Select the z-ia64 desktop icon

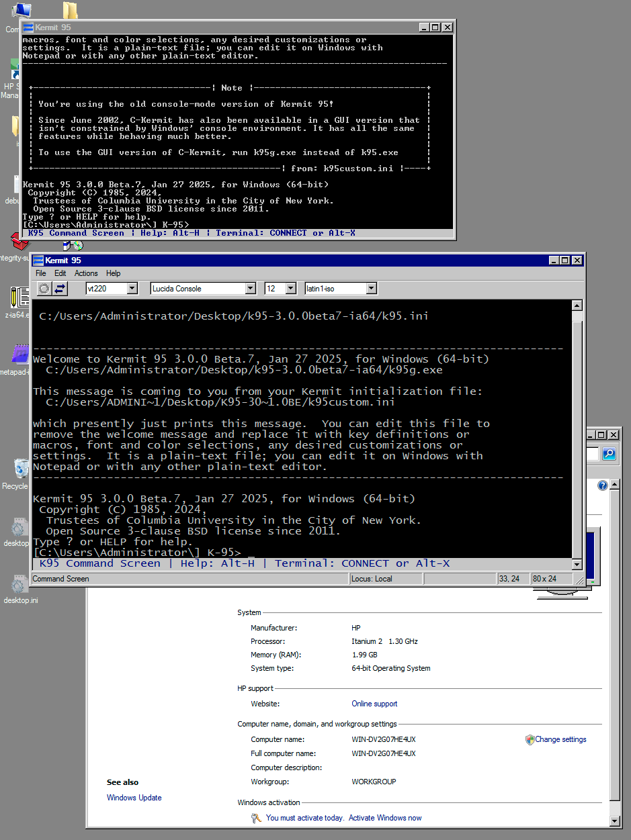20,297
